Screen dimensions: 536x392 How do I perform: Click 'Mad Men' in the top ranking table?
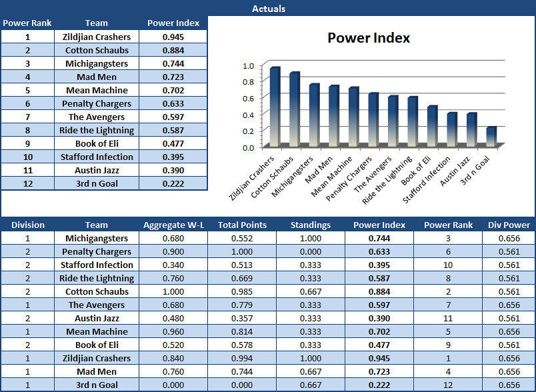click(97, 77)
